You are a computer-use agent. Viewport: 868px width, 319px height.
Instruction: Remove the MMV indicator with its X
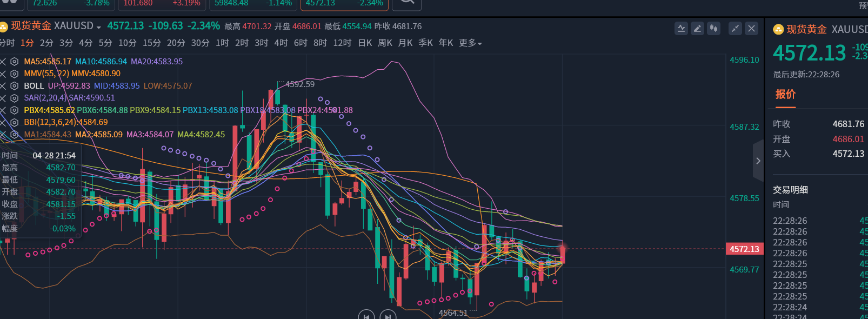[3, 74]
